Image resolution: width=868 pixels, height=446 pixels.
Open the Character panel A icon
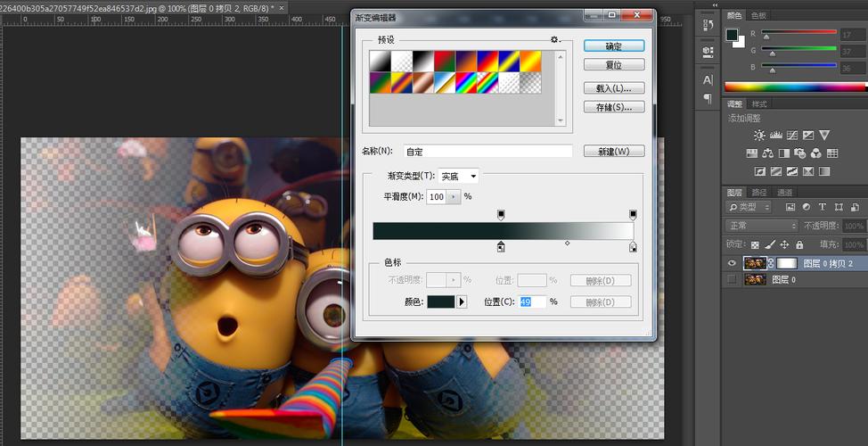click(x=708, y=78)
